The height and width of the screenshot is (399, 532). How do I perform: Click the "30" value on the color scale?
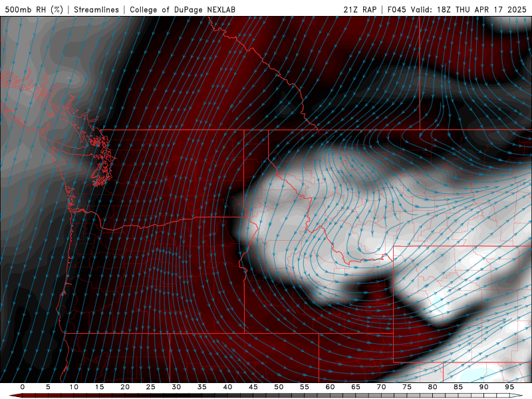[176, 387]
